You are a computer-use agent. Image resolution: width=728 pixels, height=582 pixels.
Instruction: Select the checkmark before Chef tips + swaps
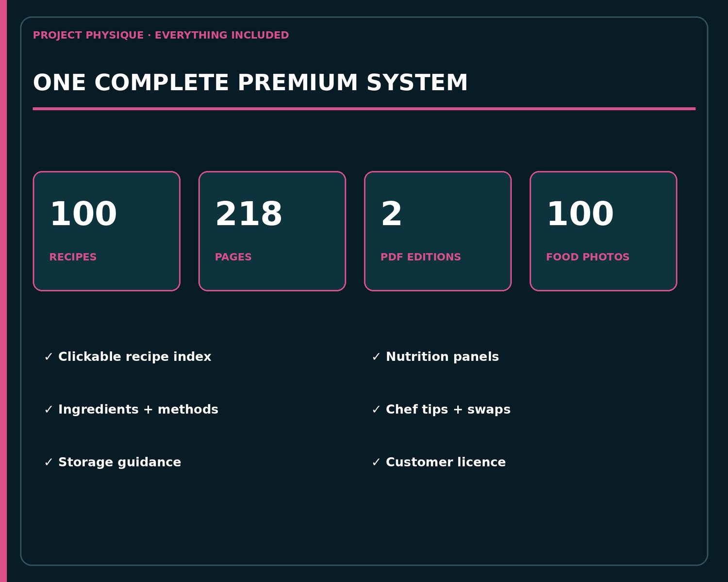pyautogui.click(x=376, y=410)
